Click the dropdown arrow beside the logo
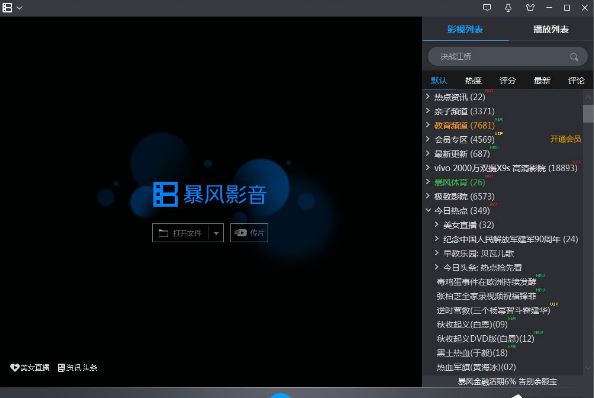Image resolution: width=594 pixels, height=398 pixels. click(19, 8)
